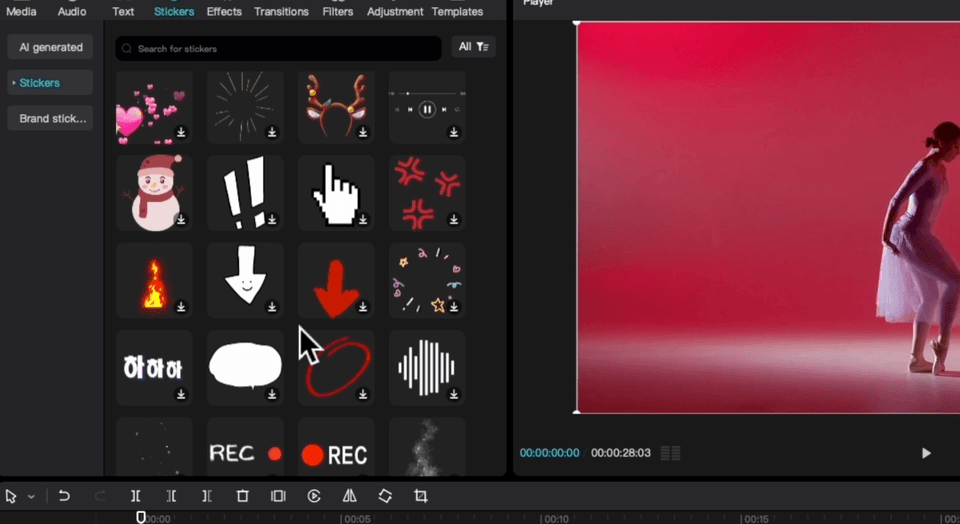The width and height of the screenshot is (960, 524).
Task: Open AI generated stickers category
Action: tap(50, 47)
